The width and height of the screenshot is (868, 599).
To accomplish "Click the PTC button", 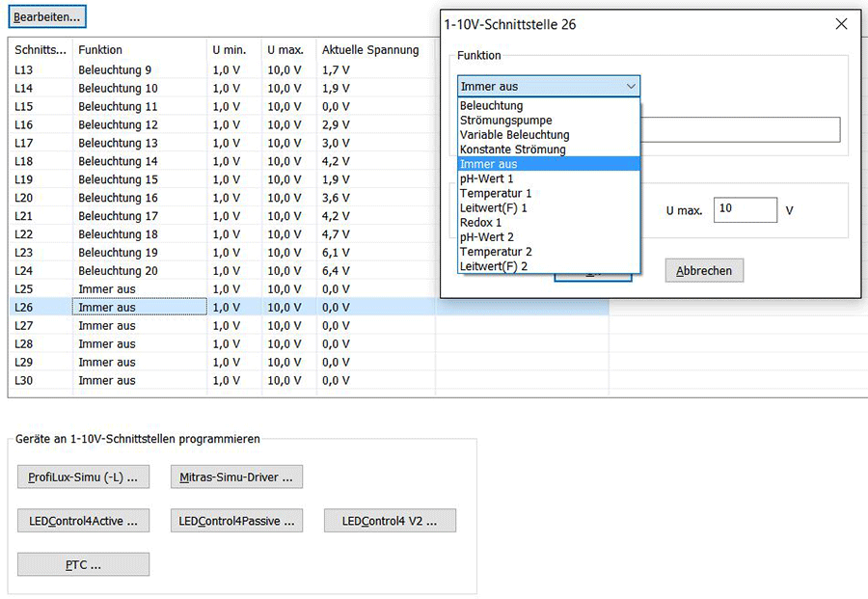I will point(82,564).
